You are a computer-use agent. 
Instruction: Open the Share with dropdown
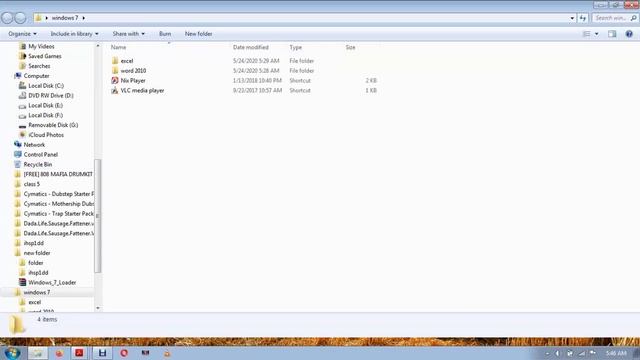point(129,34)
